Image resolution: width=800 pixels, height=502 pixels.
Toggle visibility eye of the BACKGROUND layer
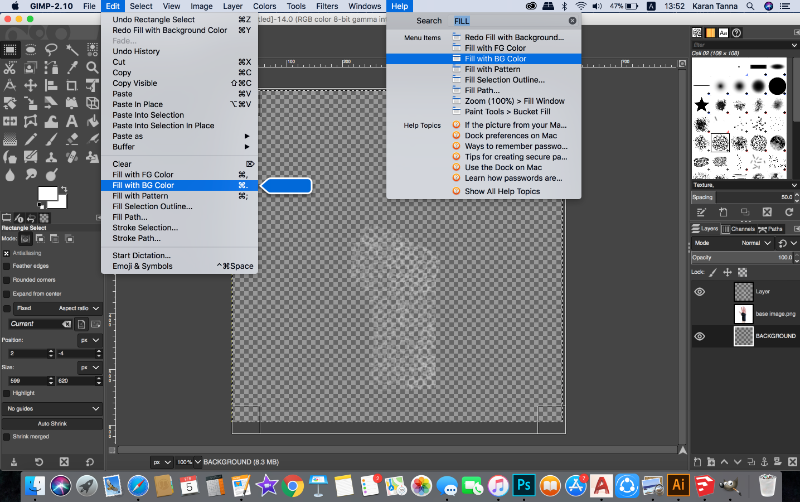(x=700, y=336)
